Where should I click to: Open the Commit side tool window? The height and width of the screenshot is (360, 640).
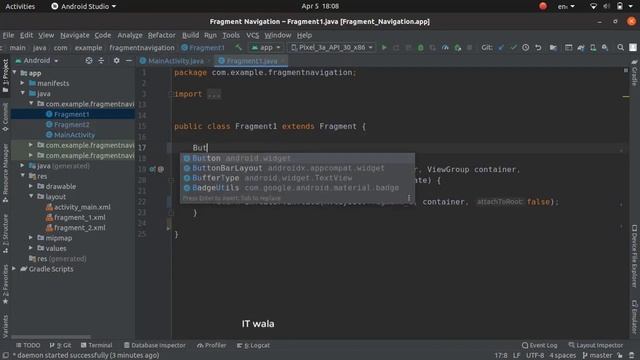point(5,117)
